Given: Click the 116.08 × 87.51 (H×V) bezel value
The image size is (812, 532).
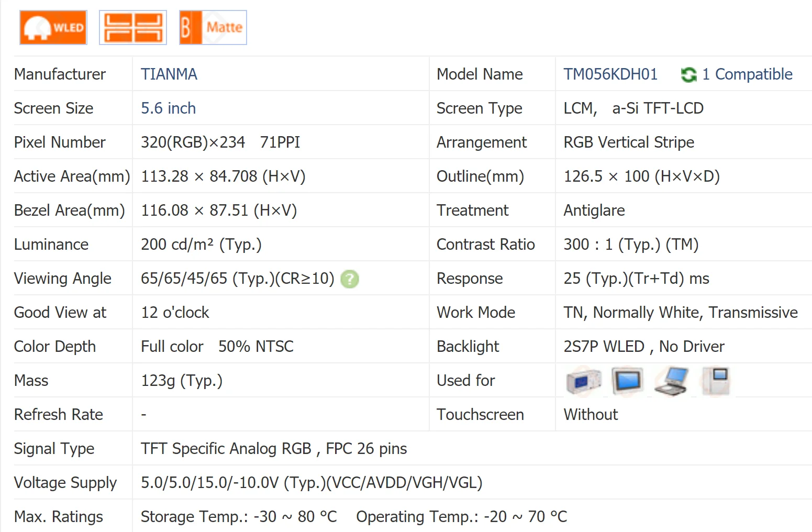Looking at the screenshot, I should point(219,210).
